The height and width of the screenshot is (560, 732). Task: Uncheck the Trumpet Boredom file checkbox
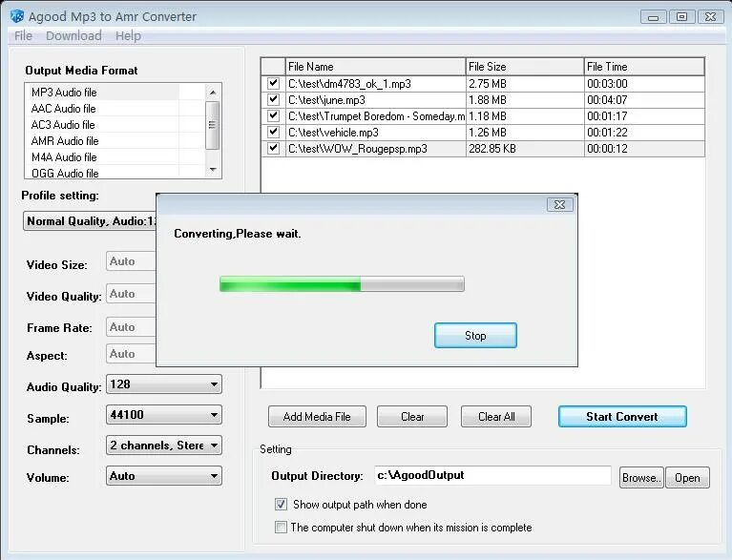pyautogui.click(x=273, y=115)
